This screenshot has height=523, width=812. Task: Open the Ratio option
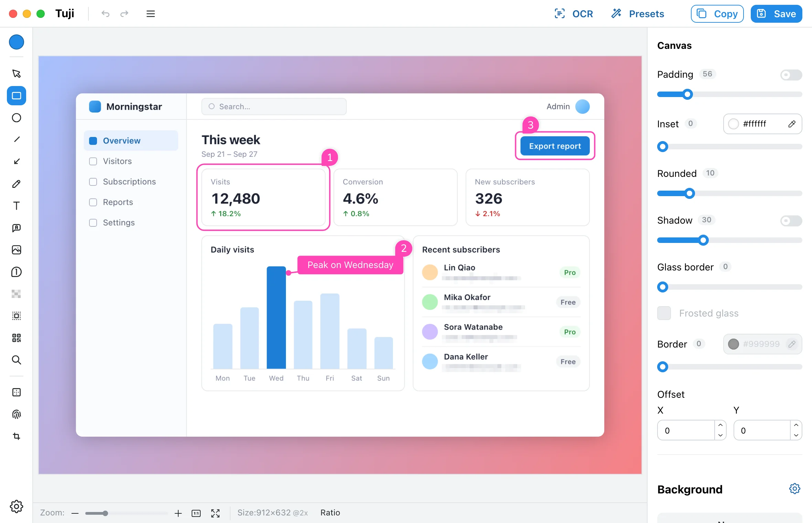pos(330,513)
